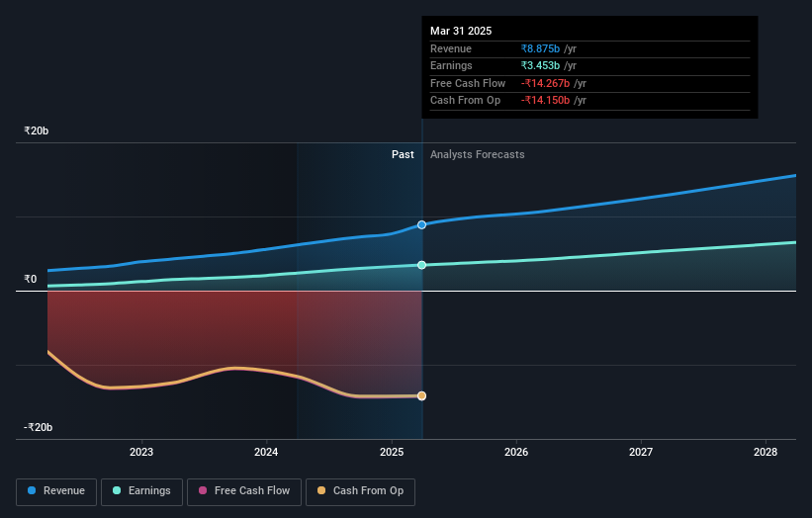Click the pink Free Cash Flow legend dot
This screenshot has width=812, height=518.
point(203,490)
